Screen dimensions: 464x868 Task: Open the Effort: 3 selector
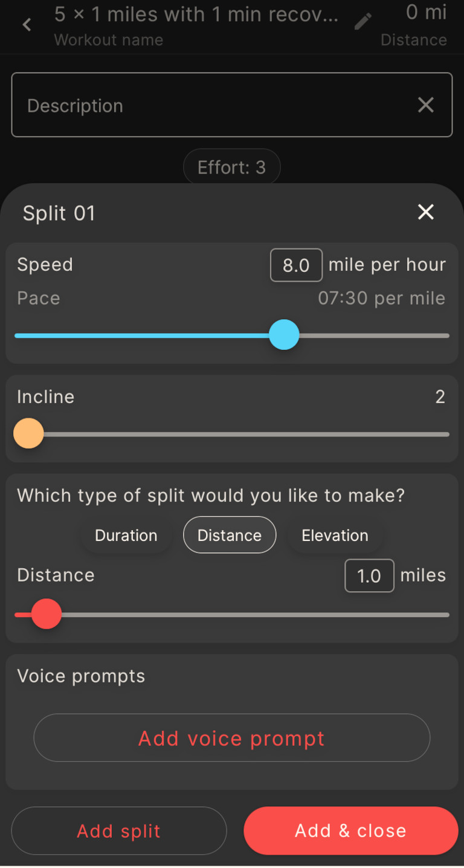(x=231, y=167)
